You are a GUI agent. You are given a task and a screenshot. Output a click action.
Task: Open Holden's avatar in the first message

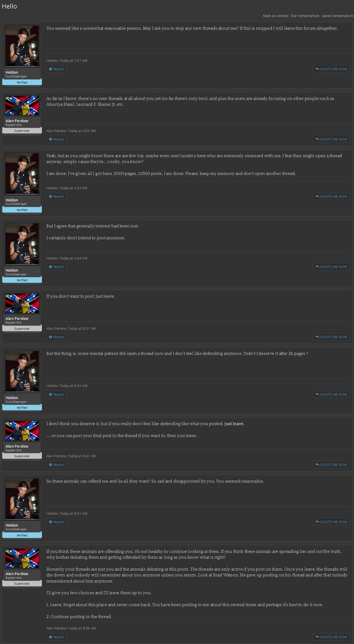pos(22,46)
